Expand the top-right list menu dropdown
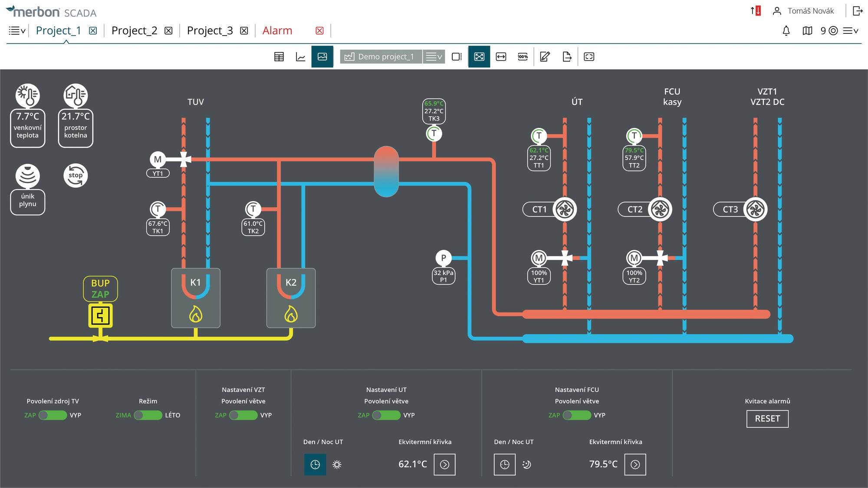The height and width of the screenshot is (488, 868). pyautogui.click(x=851, y=31)
